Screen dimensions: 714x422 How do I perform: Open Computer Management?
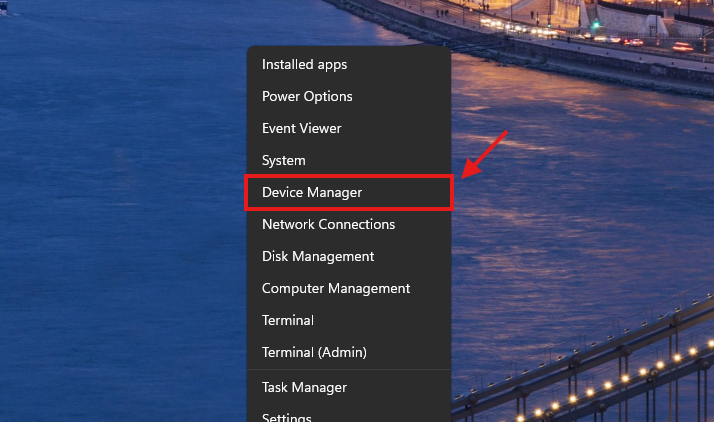point(336,288)
